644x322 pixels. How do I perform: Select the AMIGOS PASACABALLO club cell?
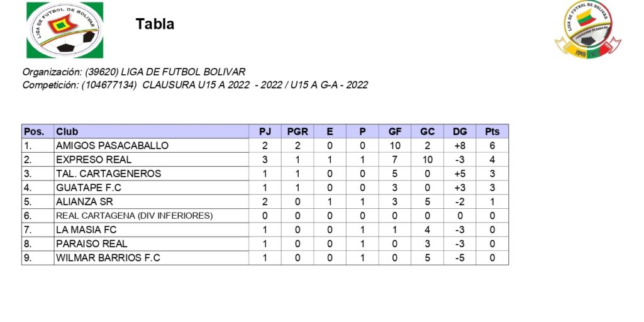(113, 145)
